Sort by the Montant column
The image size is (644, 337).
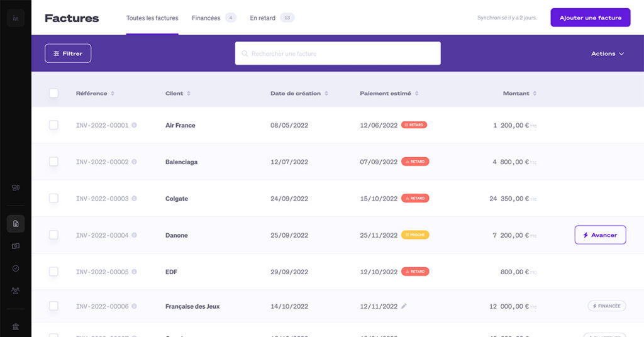519,93
